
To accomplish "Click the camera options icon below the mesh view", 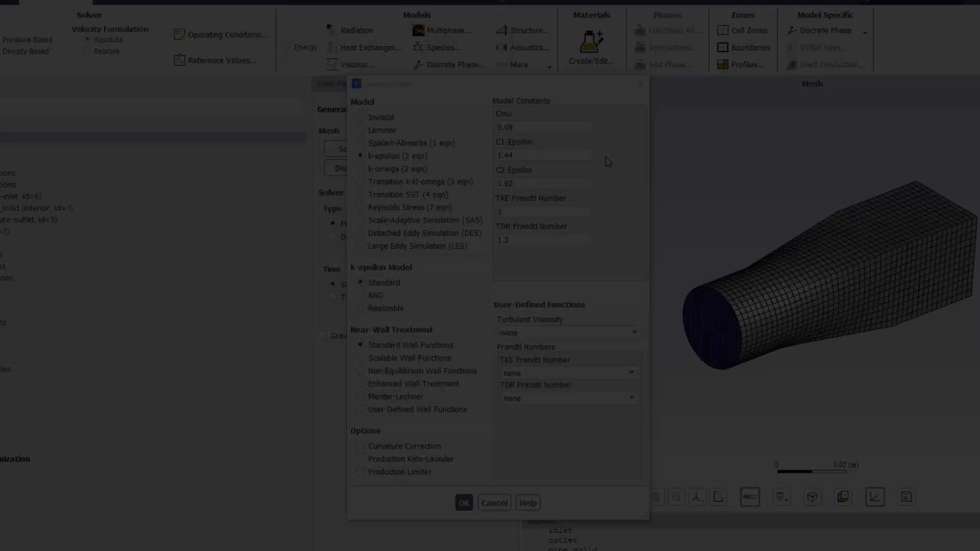I will point(781,497).
